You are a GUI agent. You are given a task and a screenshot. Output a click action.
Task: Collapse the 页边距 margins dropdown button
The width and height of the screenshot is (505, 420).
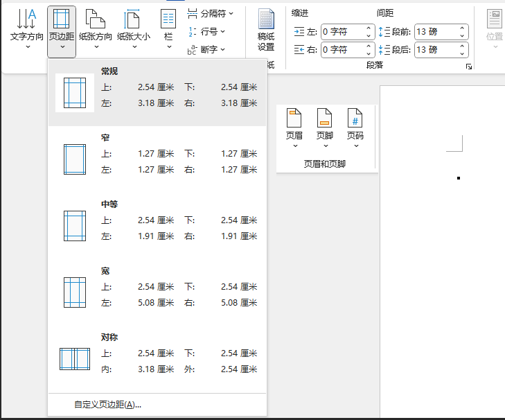point(62,31)
